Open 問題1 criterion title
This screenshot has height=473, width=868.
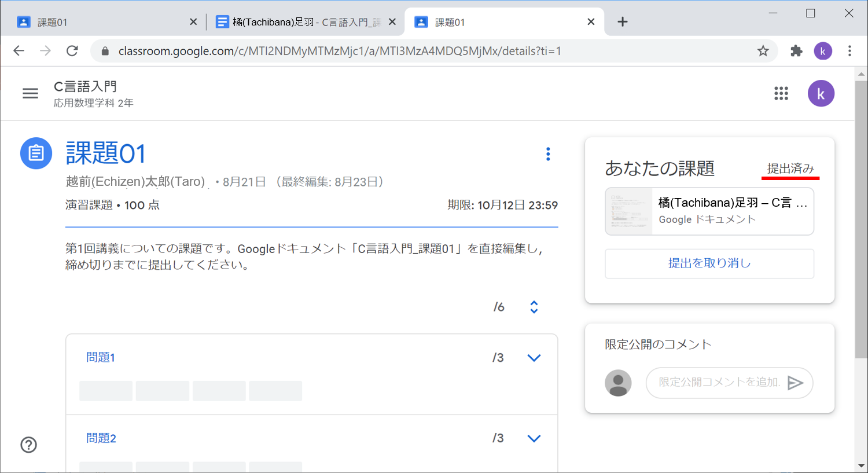pyautogui.click(x=101, y=357)
